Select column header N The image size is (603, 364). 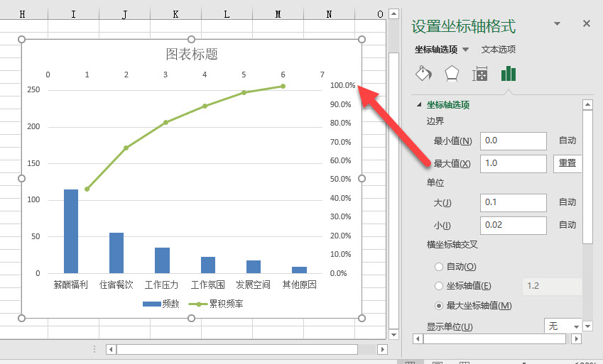point(329,14)
